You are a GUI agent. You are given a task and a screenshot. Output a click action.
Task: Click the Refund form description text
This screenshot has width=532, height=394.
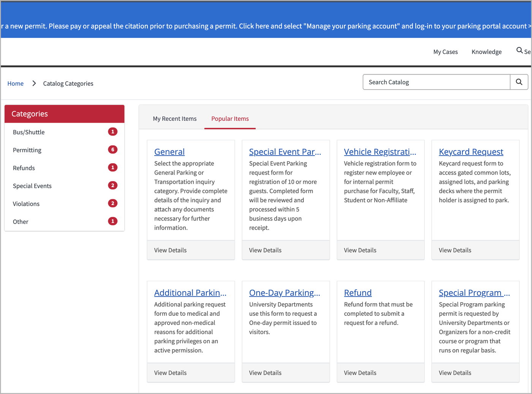point(378,314)
